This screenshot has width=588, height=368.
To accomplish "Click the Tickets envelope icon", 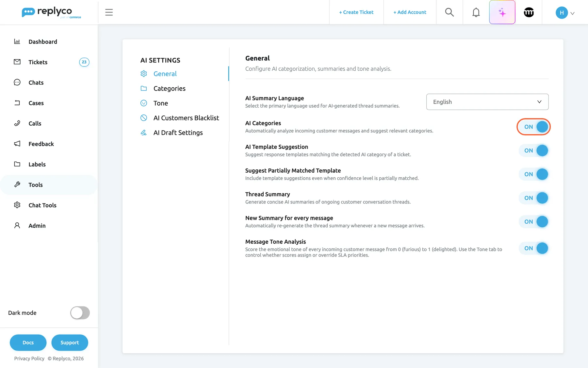I will [17, 62].
